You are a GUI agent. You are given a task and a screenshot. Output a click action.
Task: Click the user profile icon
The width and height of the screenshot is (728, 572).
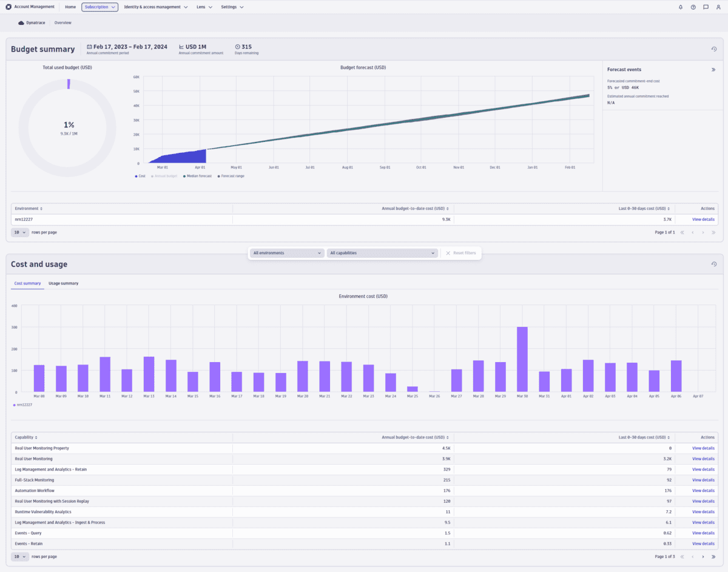click(x=718, y=7)
